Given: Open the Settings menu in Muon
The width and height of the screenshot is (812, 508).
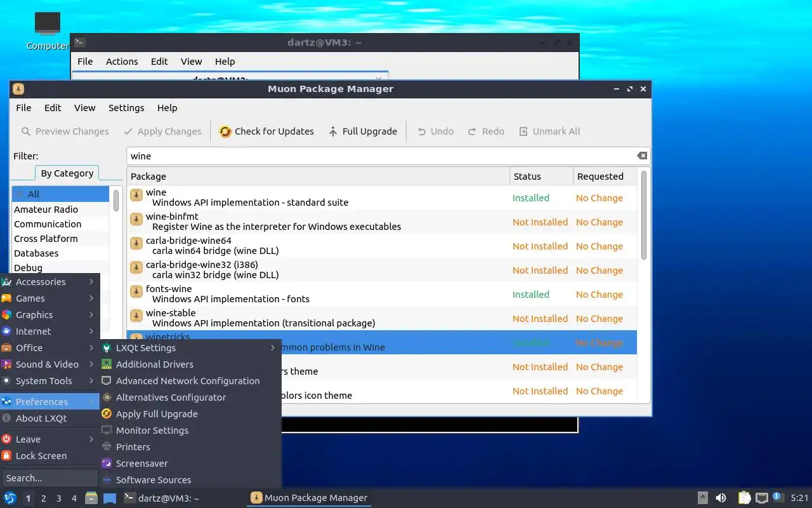Looking at the screenshot, I should point(126,108).
